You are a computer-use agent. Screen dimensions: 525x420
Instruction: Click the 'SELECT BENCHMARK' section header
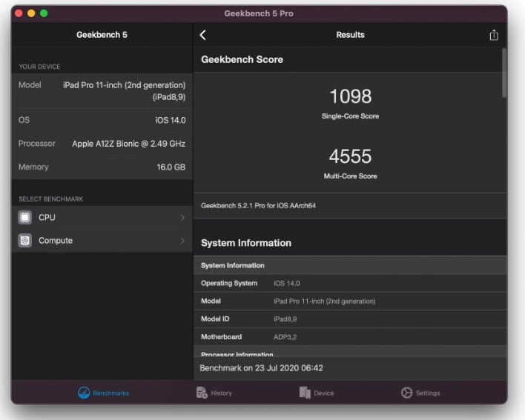point(51,199)
